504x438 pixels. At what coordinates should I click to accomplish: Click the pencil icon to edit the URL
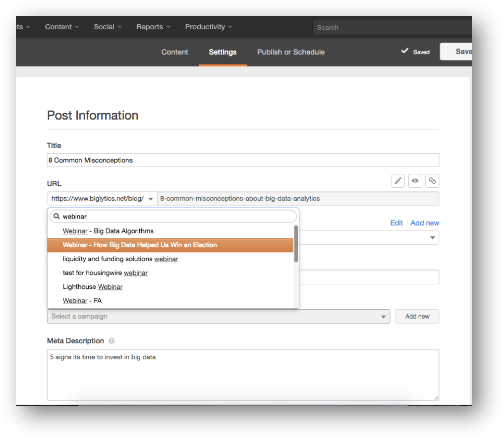398,181
